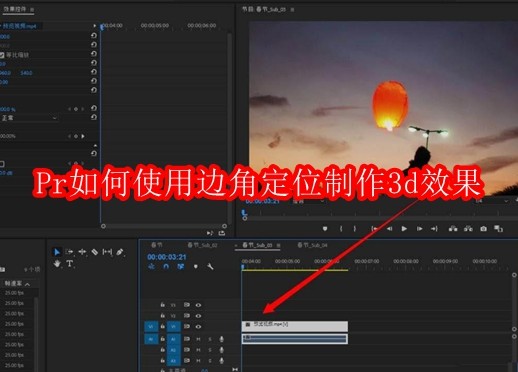518x372 pixels.
Task: Select the Program monitor 节目 tab
Action: pos(264,10)
